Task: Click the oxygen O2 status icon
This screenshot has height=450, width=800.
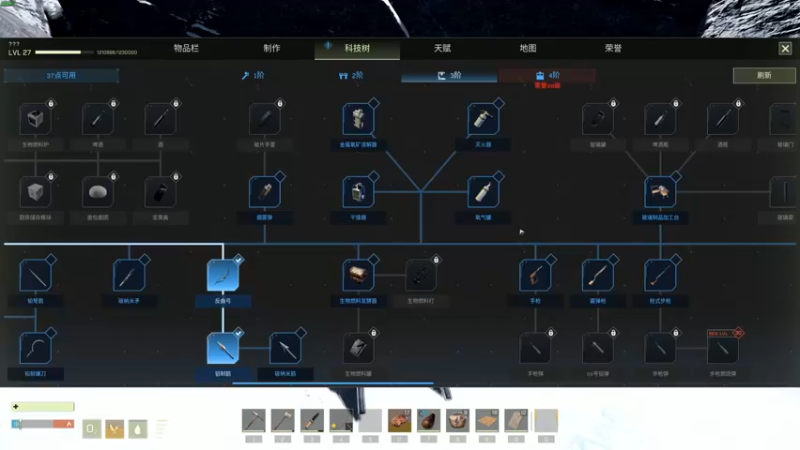Action: point(91,429)
